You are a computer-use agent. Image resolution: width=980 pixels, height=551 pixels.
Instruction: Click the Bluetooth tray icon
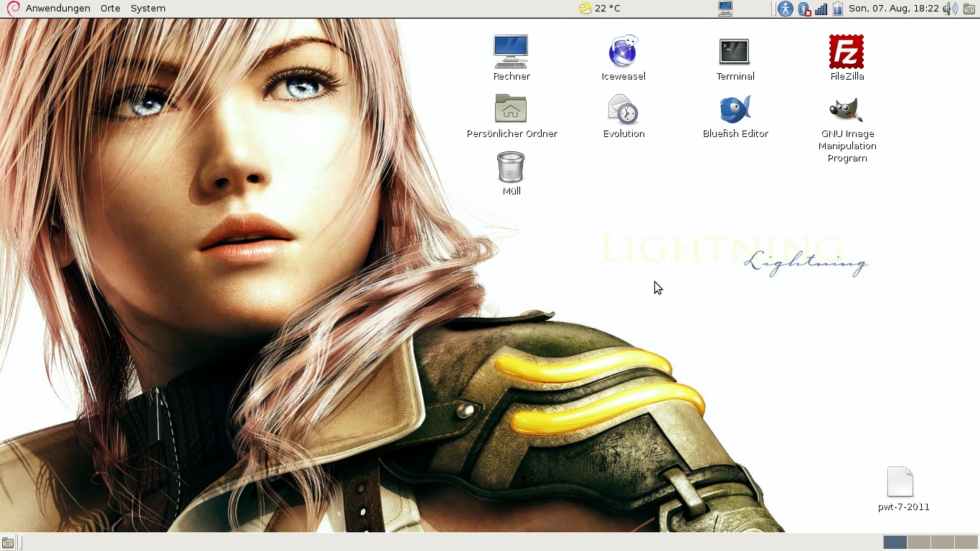804,9
